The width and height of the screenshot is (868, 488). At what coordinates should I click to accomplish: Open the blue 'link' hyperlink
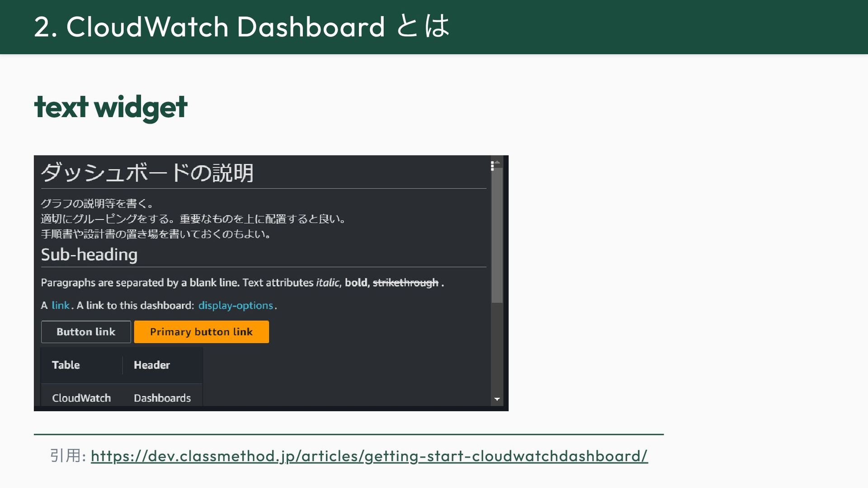(61, 305)
